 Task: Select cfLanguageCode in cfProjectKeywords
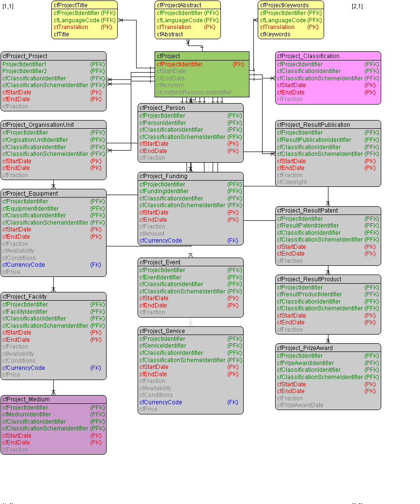tap(283, 20)
